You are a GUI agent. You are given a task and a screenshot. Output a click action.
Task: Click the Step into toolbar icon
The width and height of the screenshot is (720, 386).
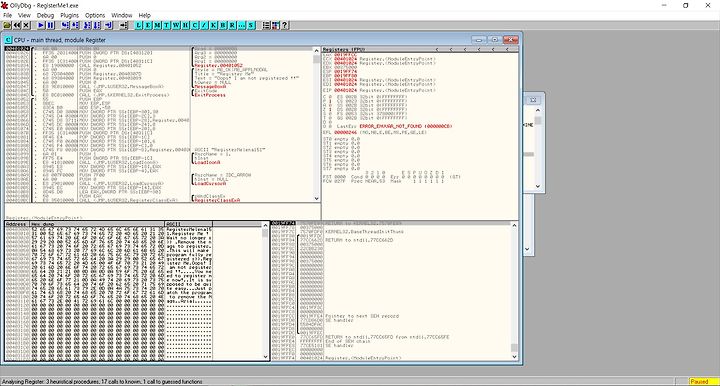pyautogui.click(x=65, y=25)
